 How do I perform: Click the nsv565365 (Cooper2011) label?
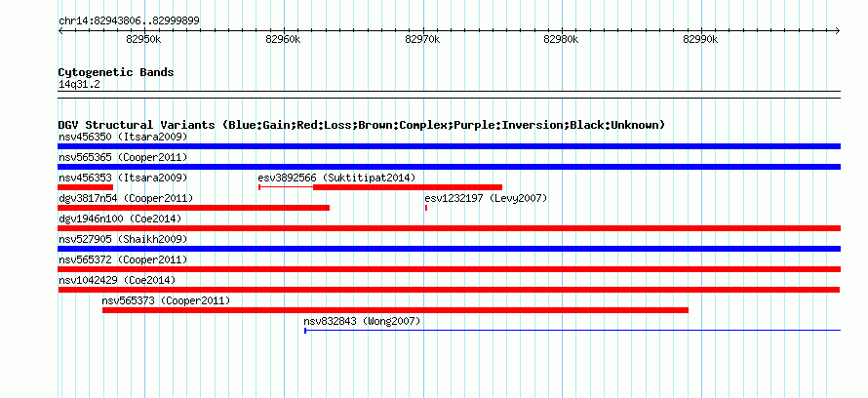pyautogui.click(x=123, y=157)
